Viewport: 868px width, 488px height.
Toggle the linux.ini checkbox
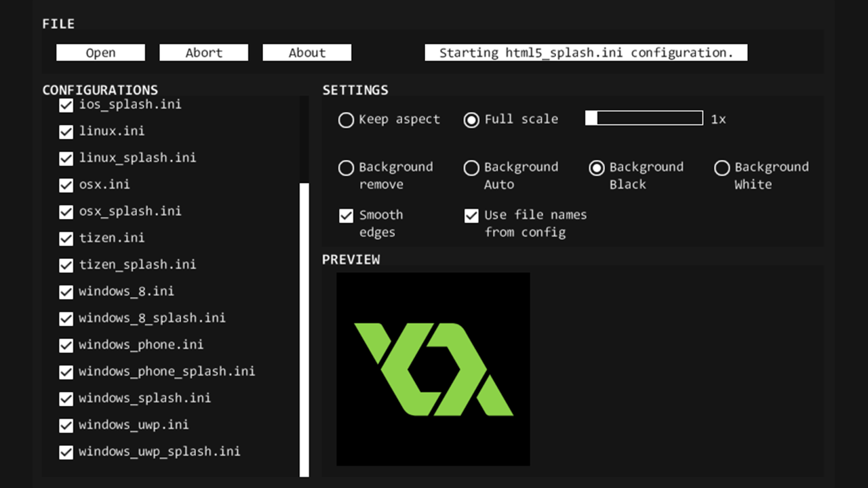[x=66, y=131]
